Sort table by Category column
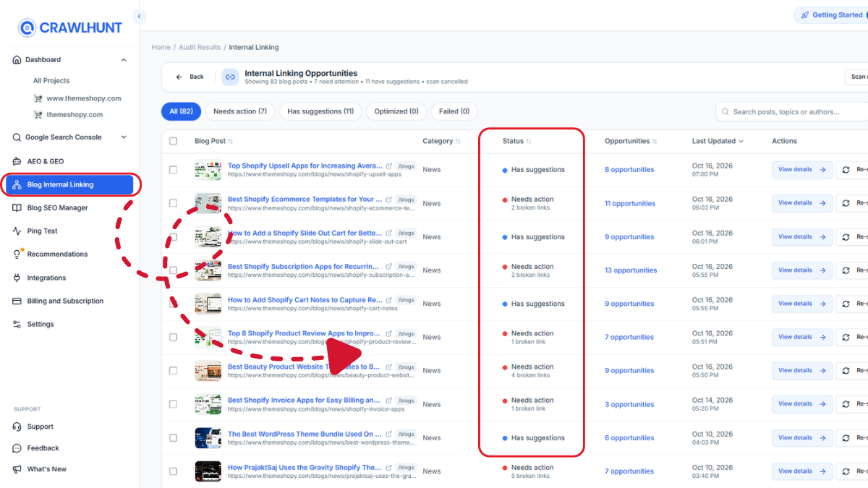 click(x=442, y=141)
